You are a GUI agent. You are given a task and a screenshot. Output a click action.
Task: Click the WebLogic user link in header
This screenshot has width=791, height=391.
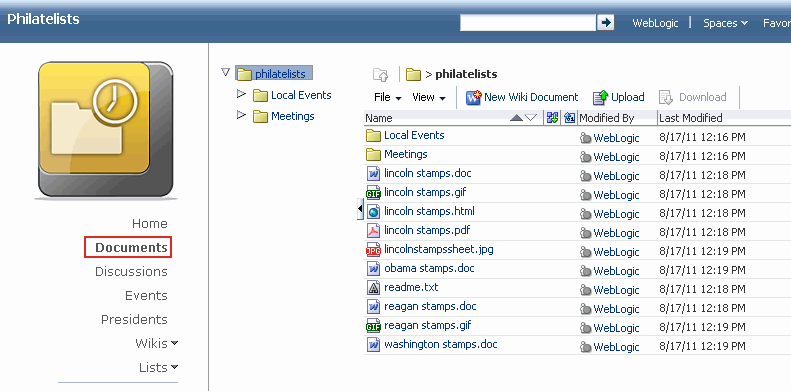coord(655,23)
